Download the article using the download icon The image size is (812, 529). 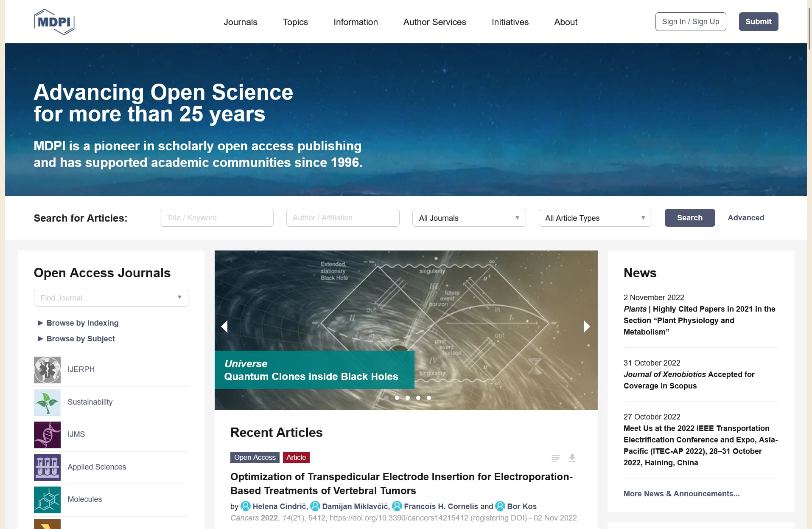click(x=572, y=458)
